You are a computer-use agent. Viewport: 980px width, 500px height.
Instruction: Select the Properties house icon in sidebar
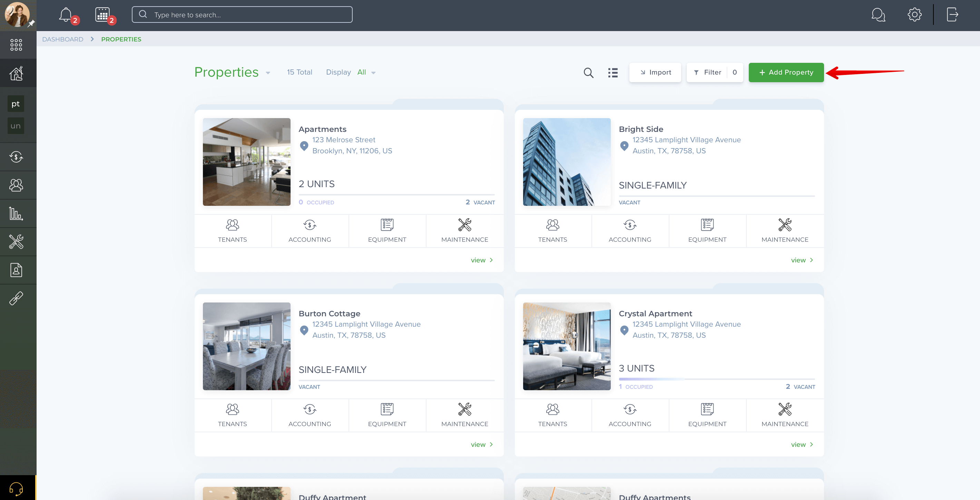pyautogui.click(x=16, y=73)
